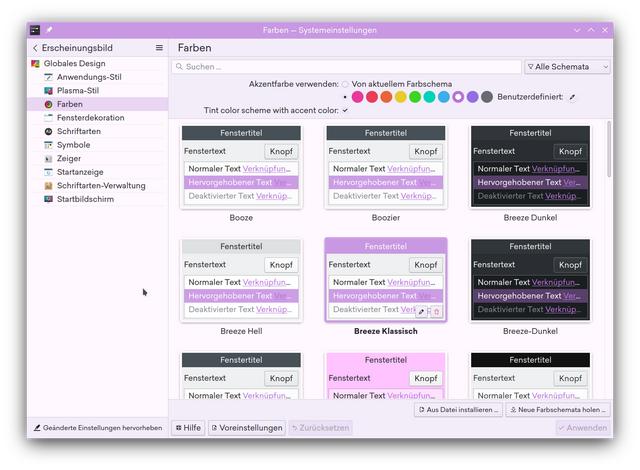
Task: Open custom accent color picker next to Benutzerdefiniert
Action: coord(573,97)
